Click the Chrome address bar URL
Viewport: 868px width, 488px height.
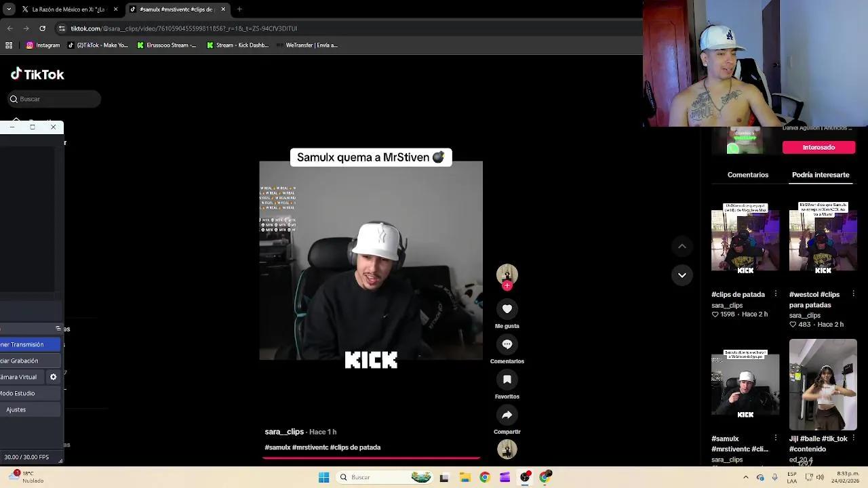pos(184,28)
